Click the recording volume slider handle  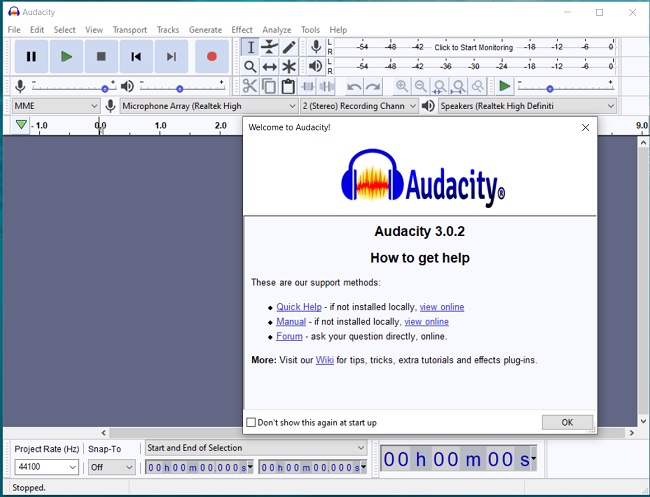pyautogui.click(x=105, y=89)
